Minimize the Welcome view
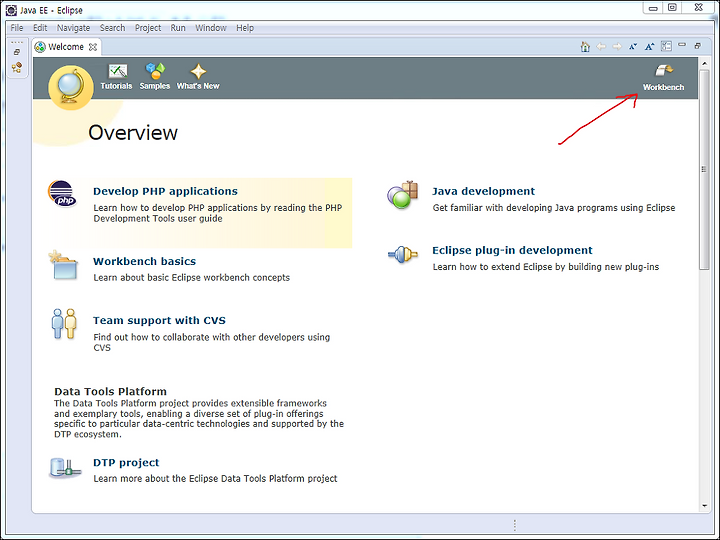Image resolution: width=720 pixels, height=540 pixels. pyautogui.click(x=682, y=45)
